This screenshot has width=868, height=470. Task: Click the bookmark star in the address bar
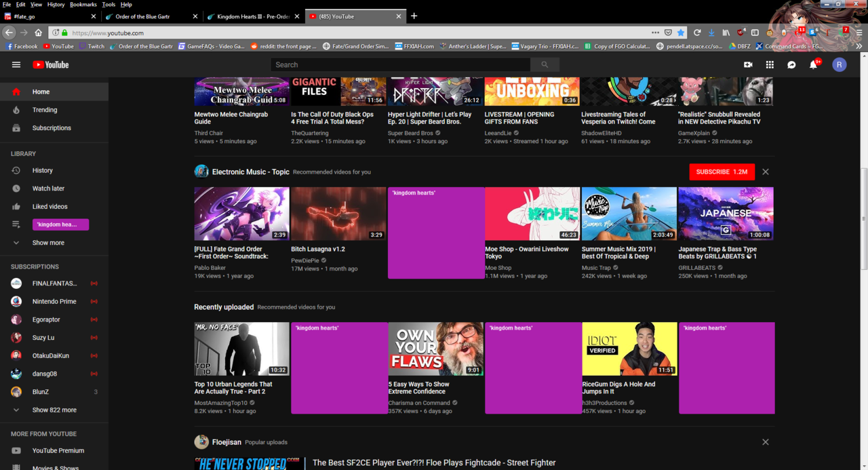click(x=680, y=33)
